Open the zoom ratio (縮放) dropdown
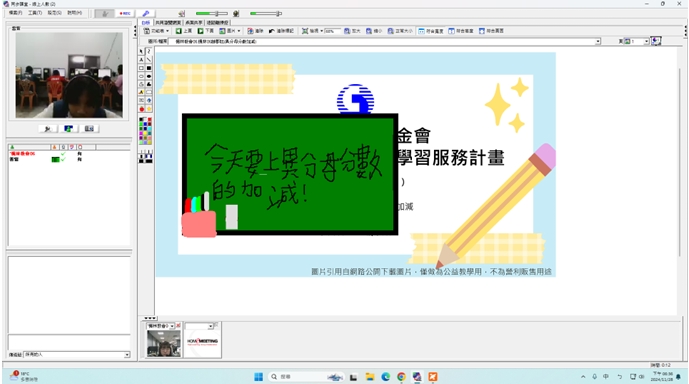This screenshot has width=689, height=384. [322, 31]
